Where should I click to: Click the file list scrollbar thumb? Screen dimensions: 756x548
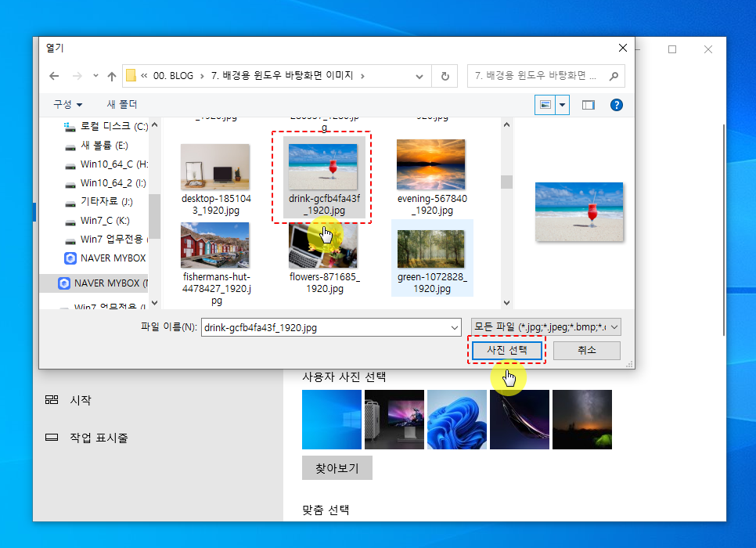[x=506, y=182]
